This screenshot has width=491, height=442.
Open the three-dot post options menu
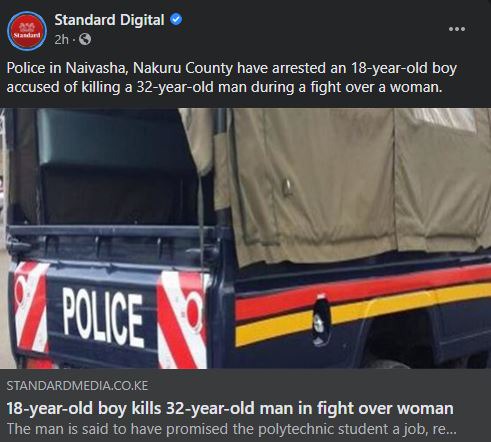pos(457,29)
